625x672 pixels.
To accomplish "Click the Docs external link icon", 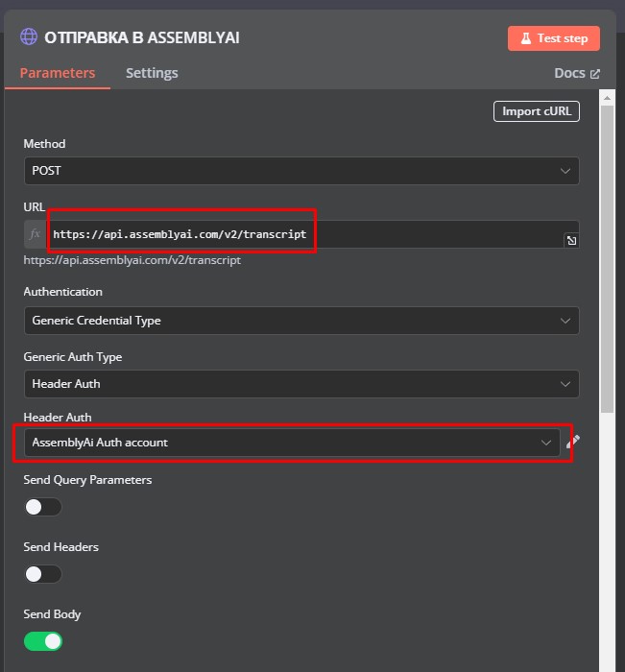I will (595, 74).
